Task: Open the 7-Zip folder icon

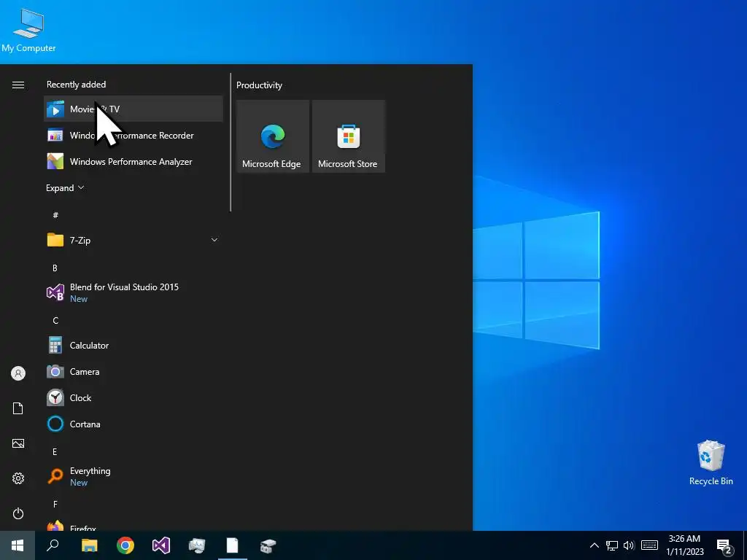Action: click(x=55, y=240)
